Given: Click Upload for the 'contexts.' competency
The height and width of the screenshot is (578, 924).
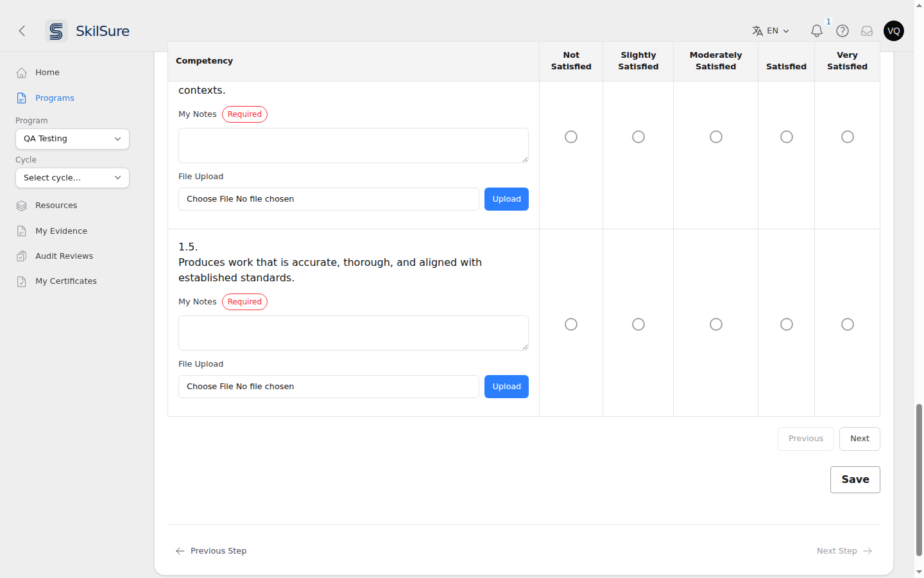Looking at the screenshot, I should pos(507,199).
